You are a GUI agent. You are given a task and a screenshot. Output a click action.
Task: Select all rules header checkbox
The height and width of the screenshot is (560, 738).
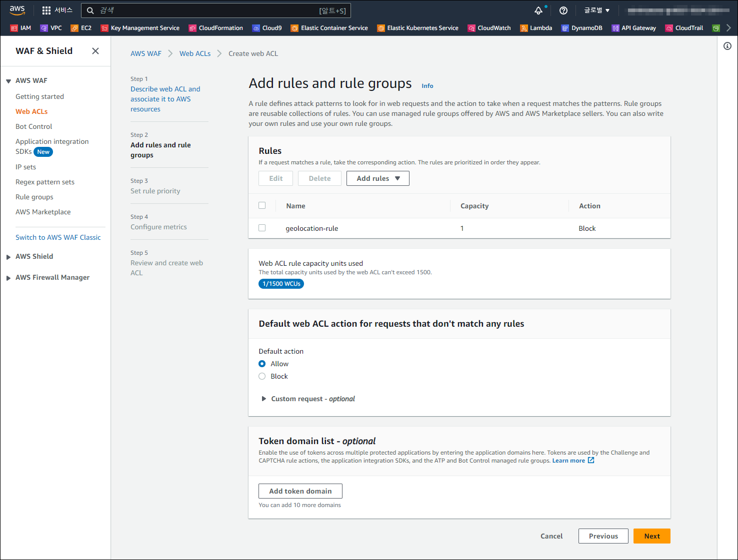[x=262, y=205]
